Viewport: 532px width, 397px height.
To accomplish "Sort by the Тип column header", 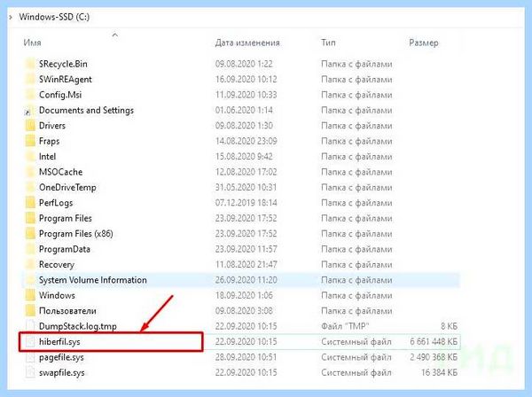I will click(x=328, y=43).
